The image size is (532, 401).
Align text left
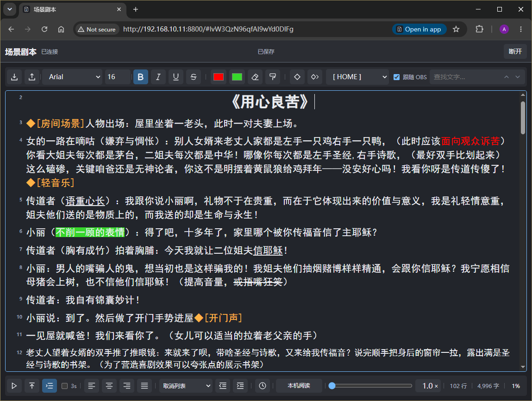point(92,386)
